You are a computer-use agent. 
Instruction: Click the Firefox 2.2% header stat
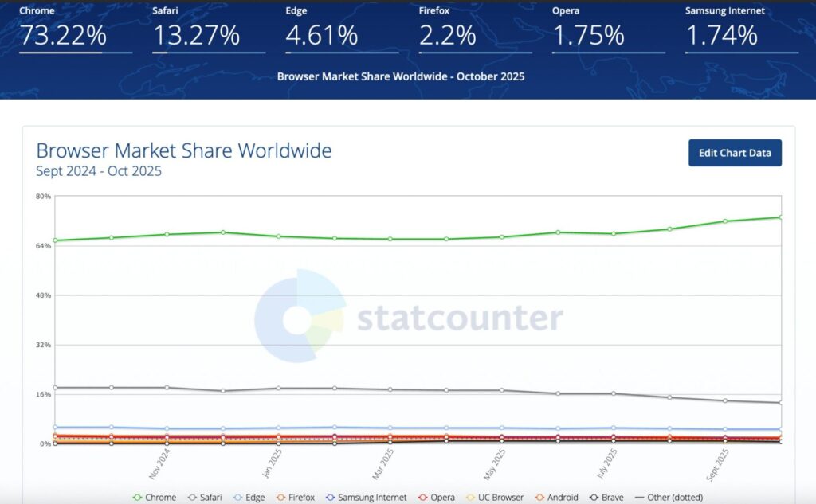(x=448, y=35)
